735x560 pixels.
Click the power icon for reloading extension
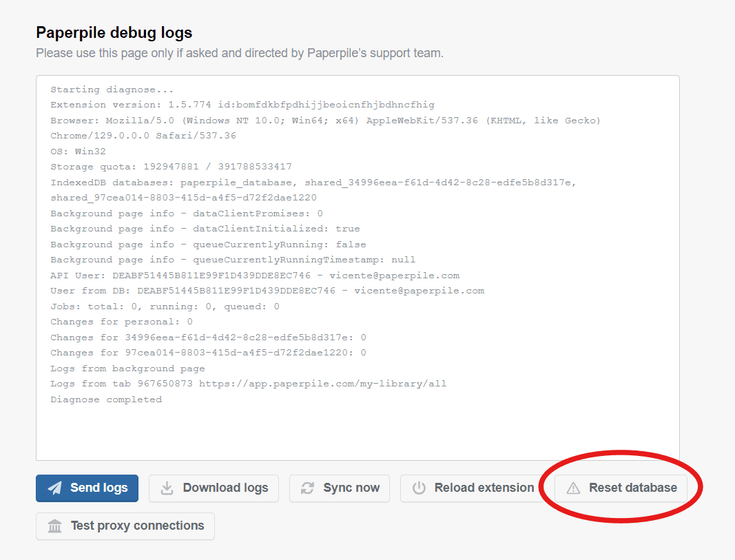[419, 488]
